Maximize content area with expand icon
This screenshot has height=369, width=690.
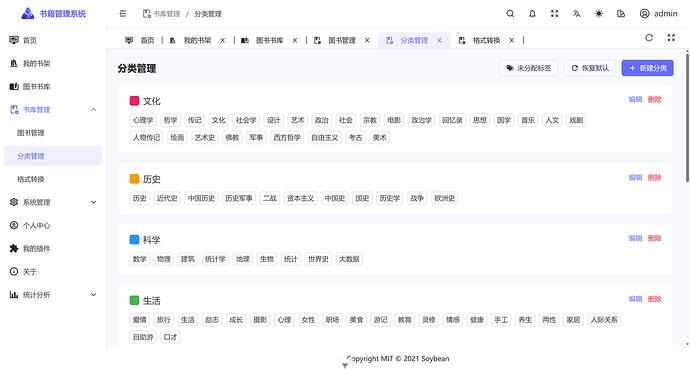[671, 38]
